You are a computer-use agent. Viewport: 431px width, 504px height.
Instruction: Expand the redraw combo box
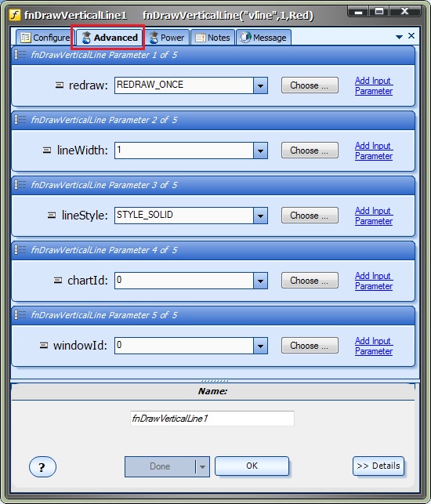point(260,85)
